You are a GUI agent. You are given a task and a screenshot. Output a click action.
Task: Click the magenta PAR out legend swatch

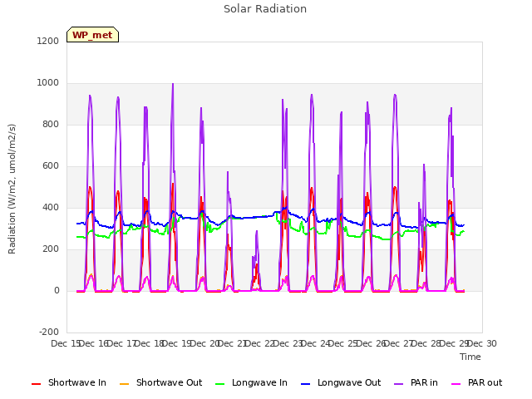coord(456,384)
